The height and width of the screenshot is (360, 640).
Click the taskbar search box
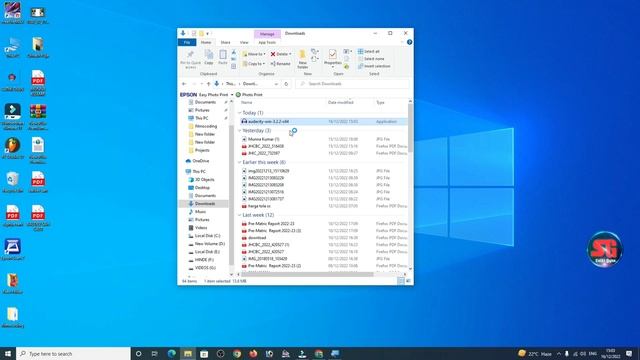(x=73, y=353)
